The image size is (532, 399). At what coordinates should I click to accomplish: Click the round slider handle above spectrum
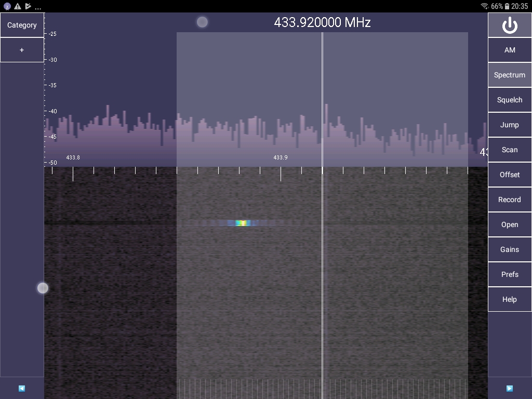(x=202, y=22)
